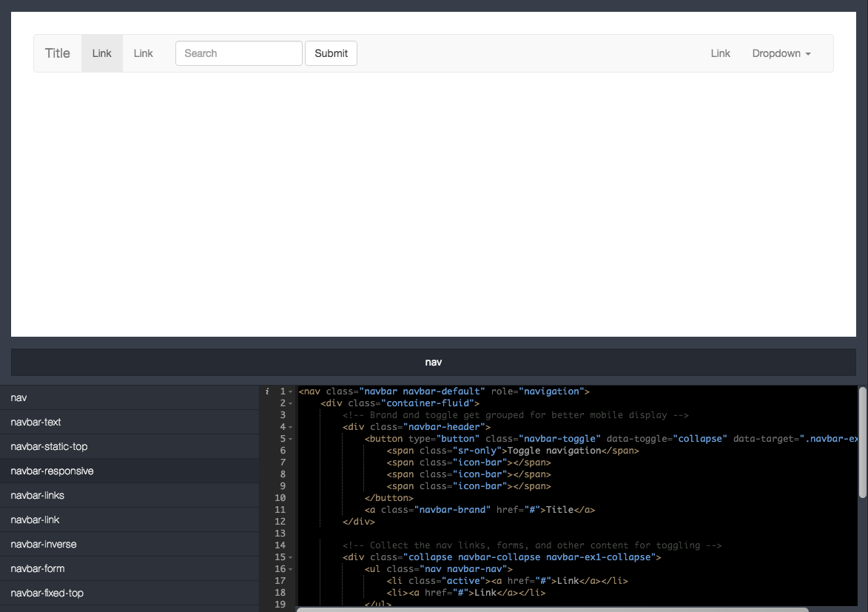Collapse the nav element fold at line 1

pyautogui.click(x=289, y=391)
